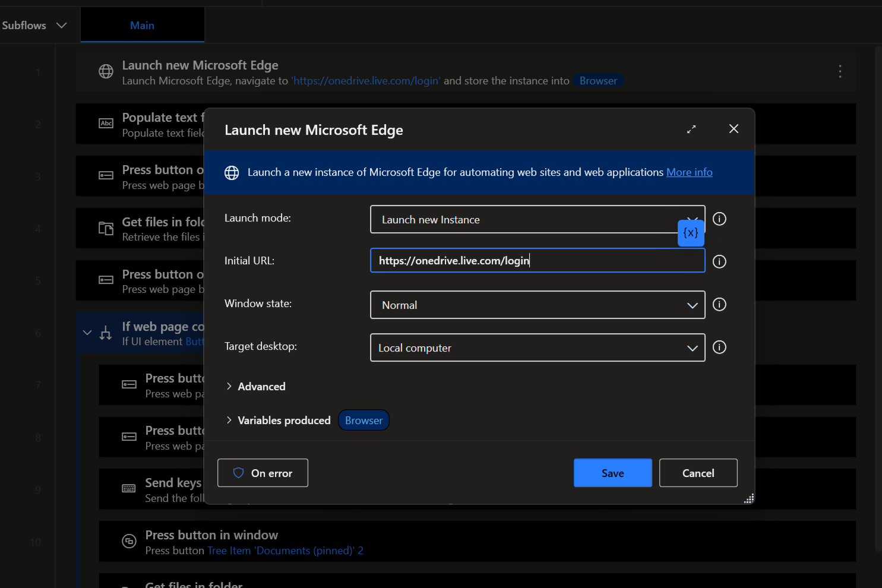The width and height of the screenshot is (882, 588).
Task: Open Tree Item 'Documents (pinned)' 2 link
Action: 285,551
